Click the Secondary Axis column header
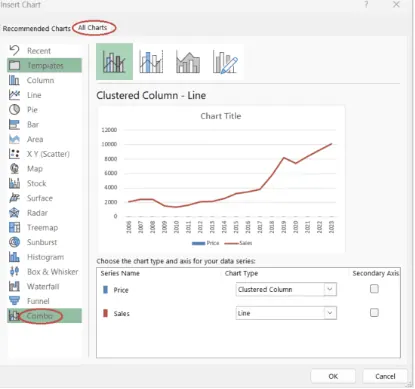 click(376, 273)
